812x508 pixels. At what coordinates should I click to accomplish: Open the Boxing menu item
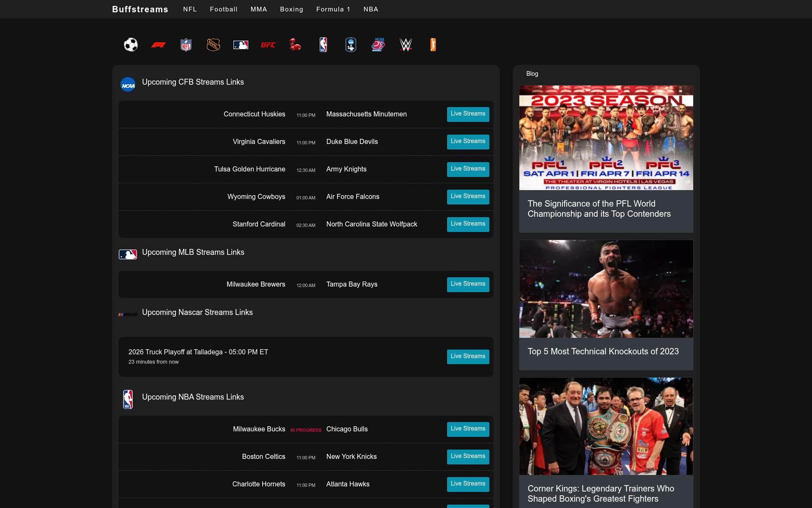point(291,9)
